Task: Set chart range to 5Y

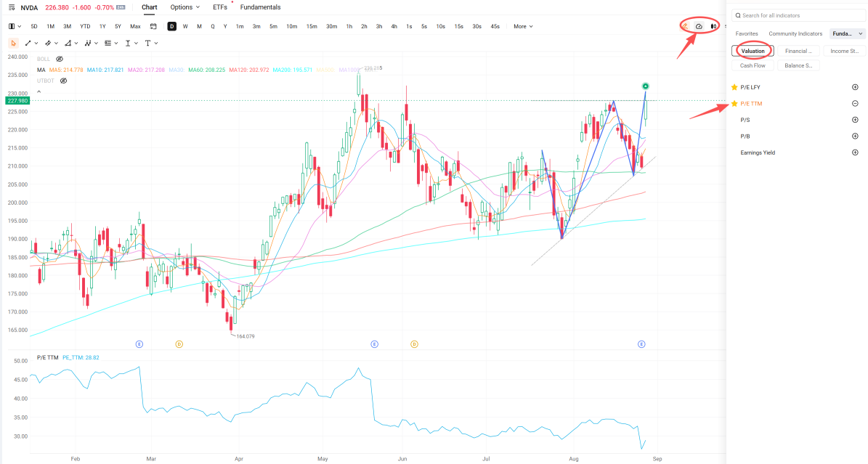Action: pos(118,27)
